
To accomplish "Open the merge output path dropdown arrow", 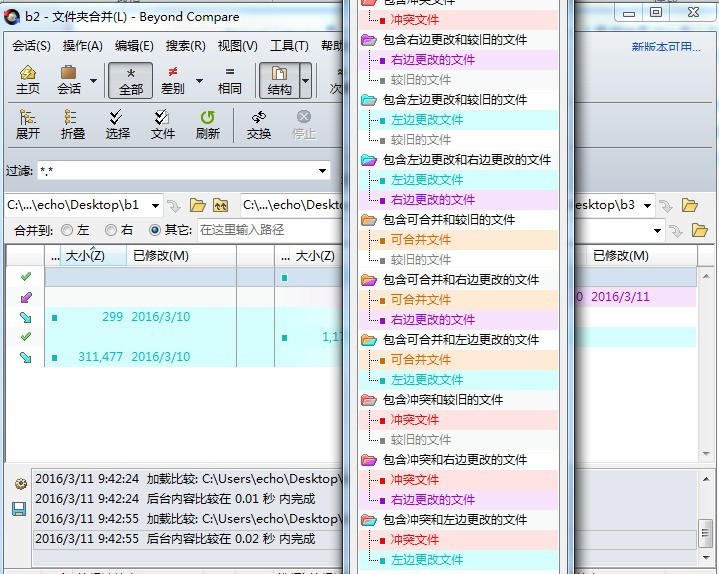I will 657,230.
